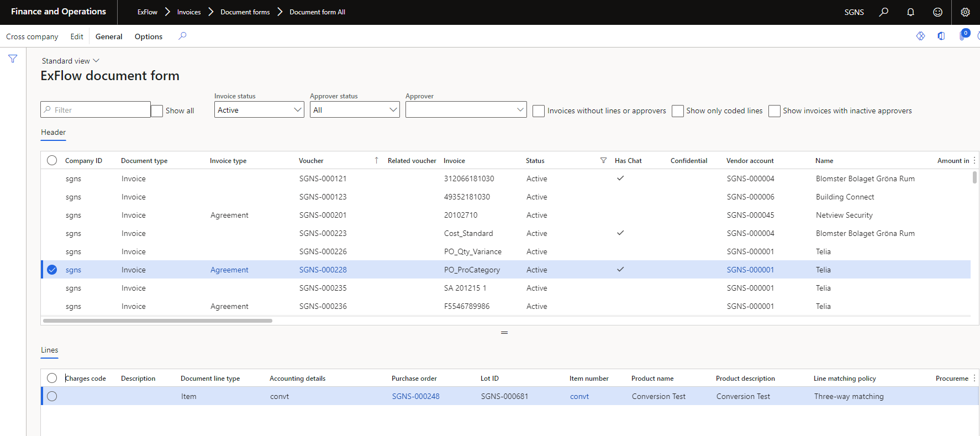Open Approver dropdown

(466, 110)
